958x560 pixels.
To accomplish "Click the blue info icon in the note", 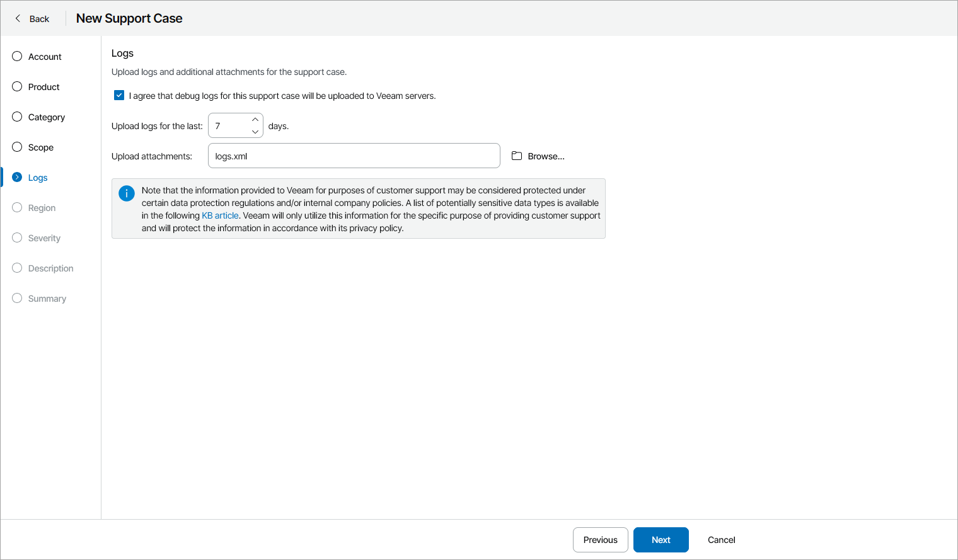I will pos(127,193).
